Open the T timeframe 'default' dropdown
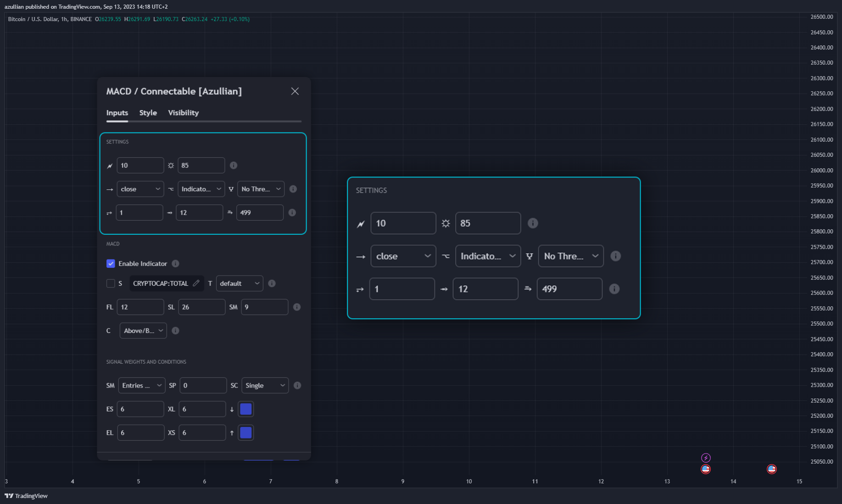Viewport: 842px width, 504px height. point(240,283)
